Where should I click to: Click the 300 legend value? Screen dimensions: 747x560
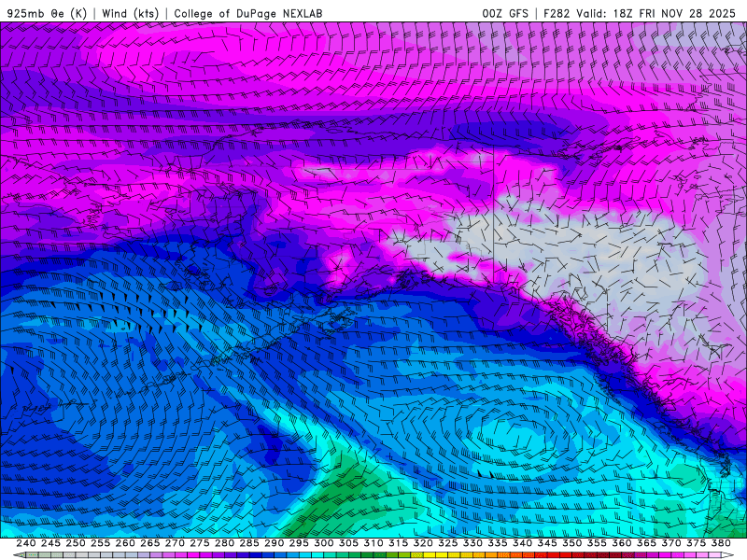coord(323,543)
